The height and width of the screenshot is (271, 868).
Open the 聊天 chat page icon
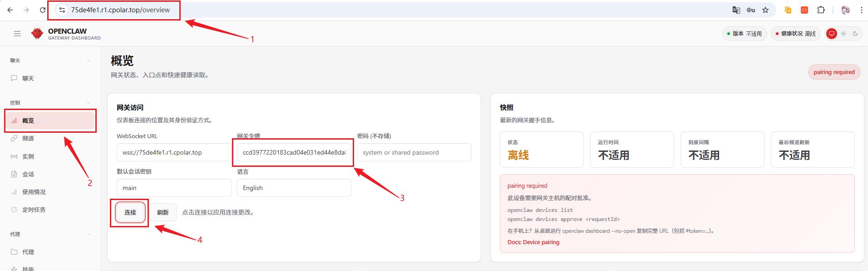pos(14,78)
